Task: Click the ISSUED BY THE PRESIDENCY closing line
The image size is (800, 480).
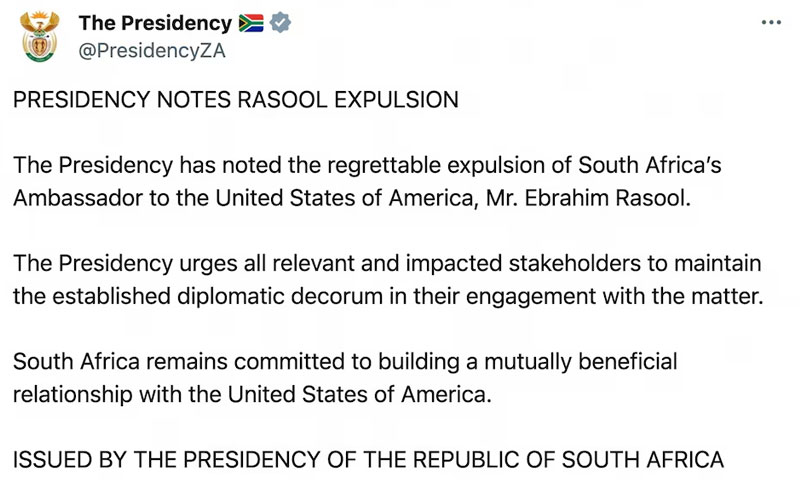Action: click(368, 460)
